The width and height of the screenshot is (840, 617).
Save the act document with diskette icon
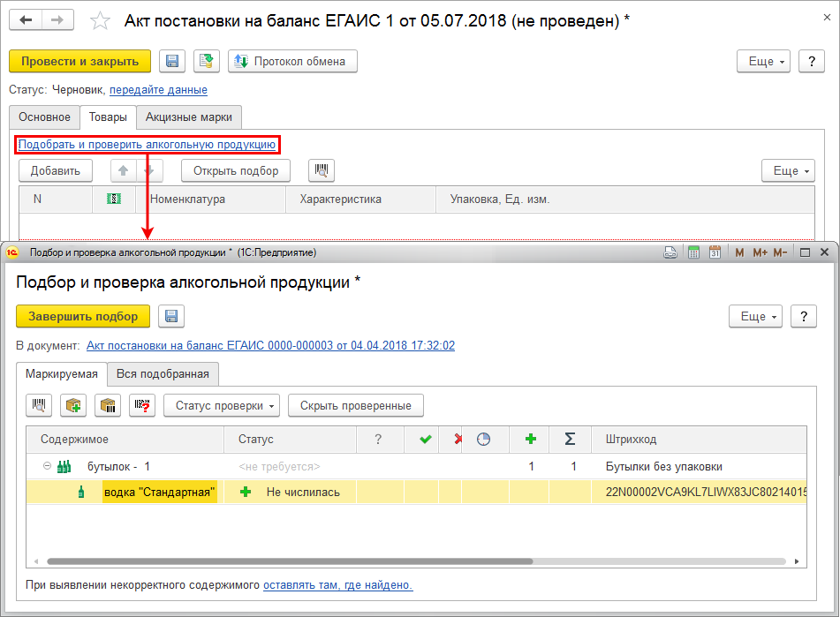[172, 61]
